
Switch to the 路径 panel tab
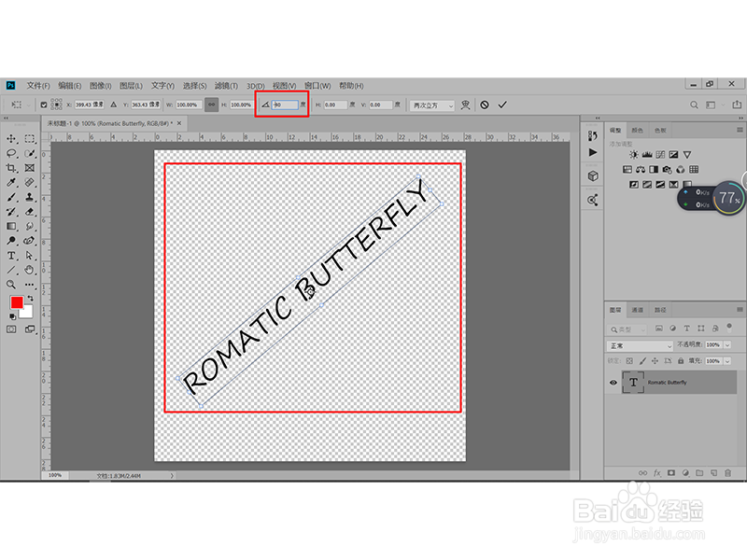coord(660,310)
